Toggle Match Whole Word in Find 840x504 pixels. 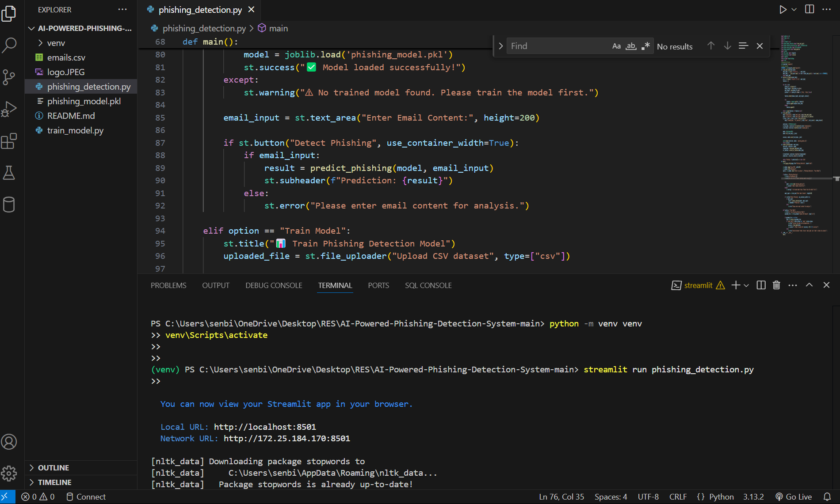pyautogui.click(x=631, y=46)
